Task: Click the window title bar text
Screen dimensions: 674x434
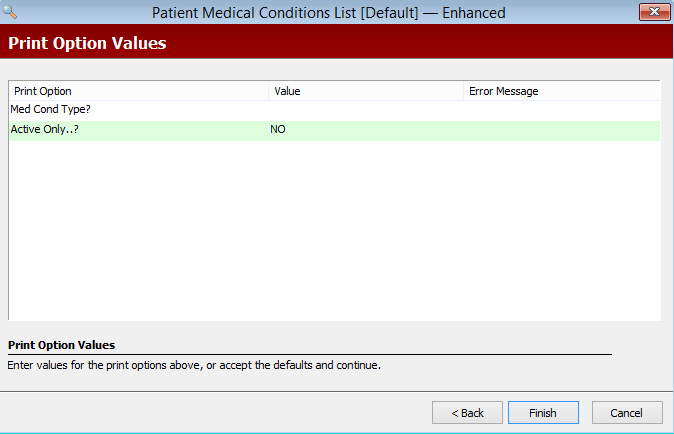Action: 328,13
